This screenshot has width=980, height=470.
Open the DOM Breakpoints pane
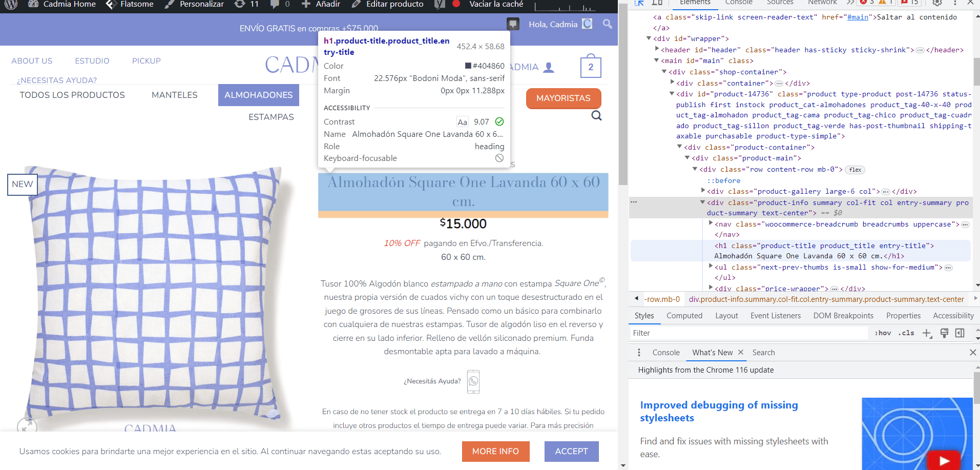click(843, 316)
